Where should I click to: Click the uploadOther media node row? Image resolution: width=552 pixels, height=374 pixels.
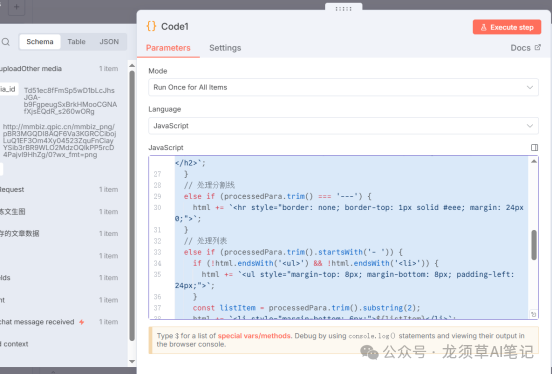59,69
